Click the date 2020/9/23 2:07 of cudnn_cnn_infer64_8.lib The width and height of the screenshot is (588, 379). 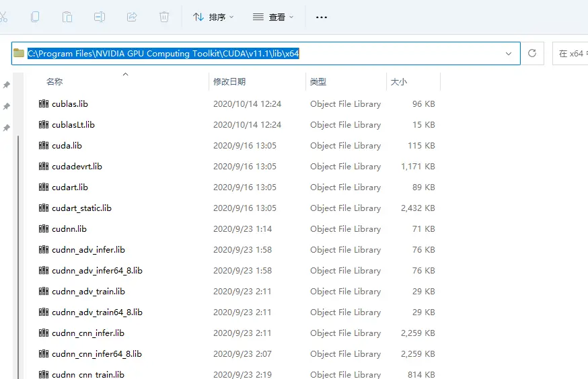tap(242, 354)
